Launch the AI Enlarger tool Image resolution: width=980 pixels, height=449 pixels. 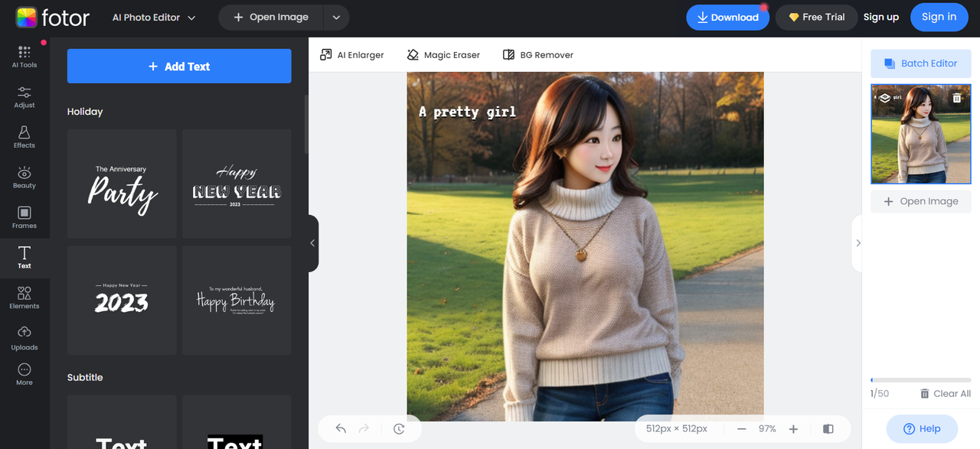tap(352, 55)
